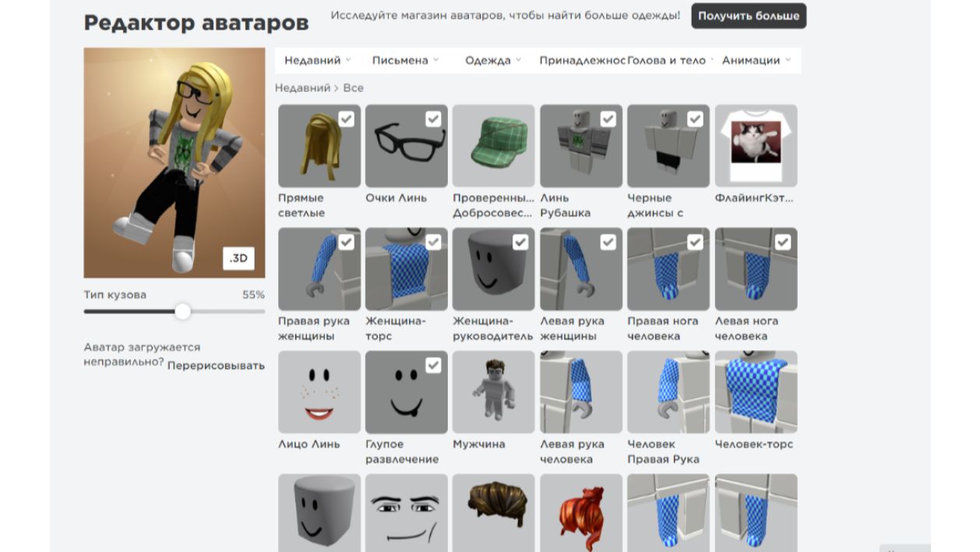Select 'Левая нога человека' leg item
This screenshot has height=552, width=980.
756,269
